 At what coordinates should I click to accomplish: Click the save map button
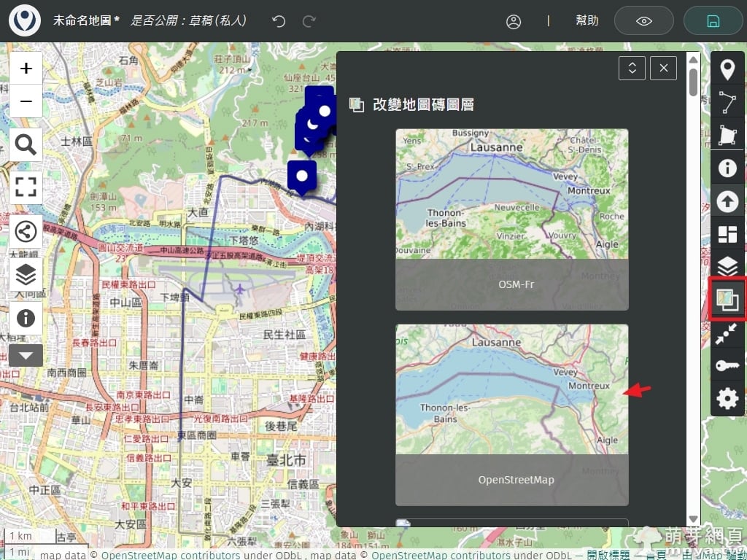click(x=713, y=21)
